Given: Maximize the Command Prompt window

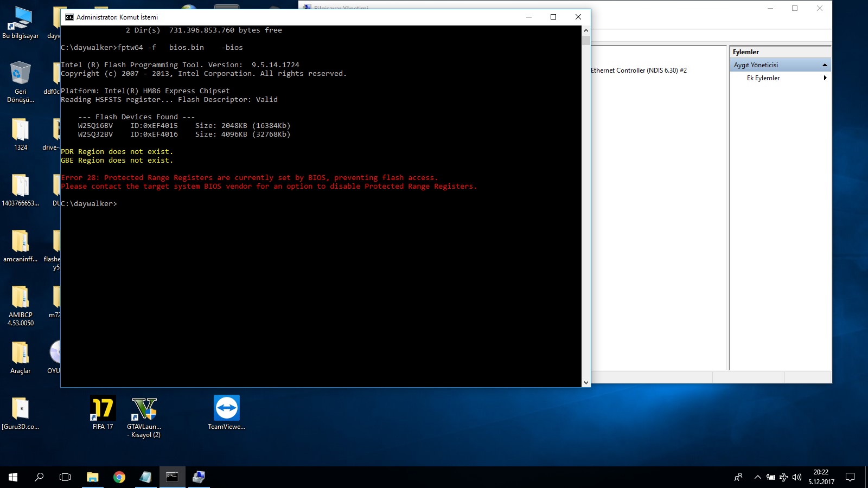Looking at the screenshot, I should coord(553,17).
